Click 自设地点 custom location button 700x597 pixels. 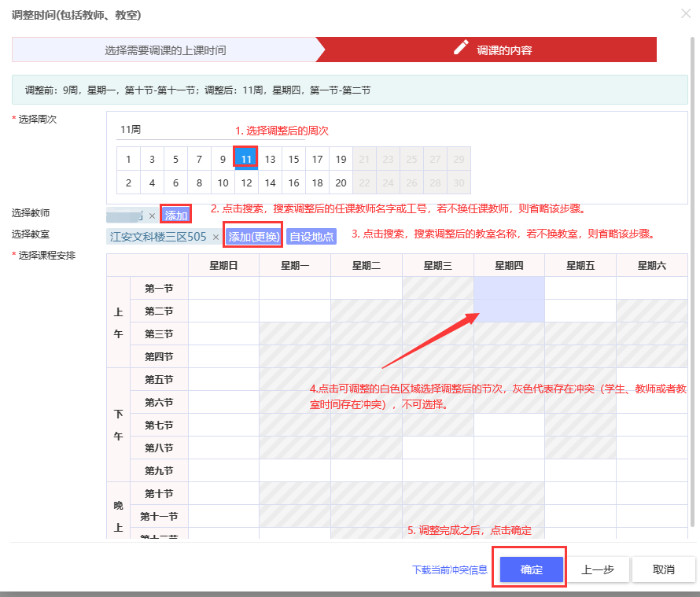311,237
